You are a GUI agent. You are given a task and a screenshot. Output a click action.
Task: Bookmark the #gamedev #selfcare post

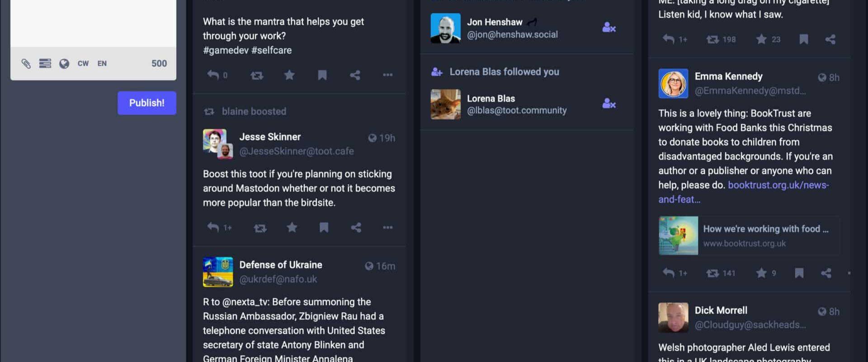pyautogui.click(x=322, y=75)
